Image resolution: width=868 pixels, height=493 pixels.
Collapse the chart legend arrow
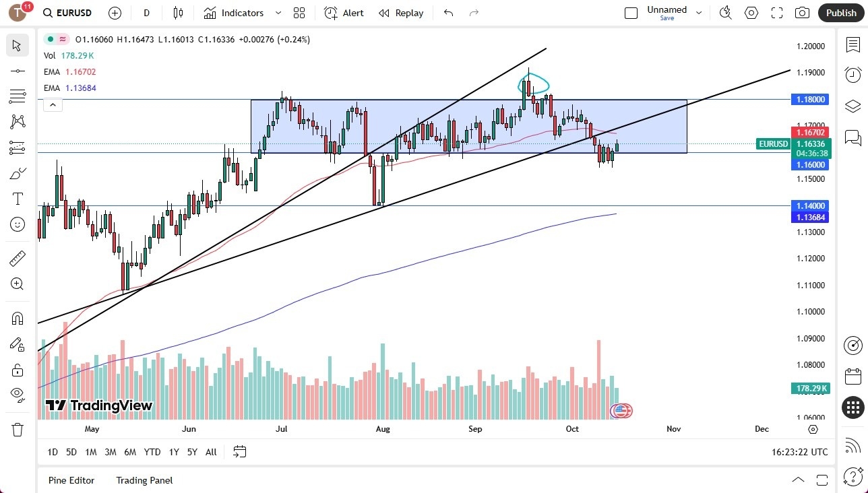tap(53, 104)
